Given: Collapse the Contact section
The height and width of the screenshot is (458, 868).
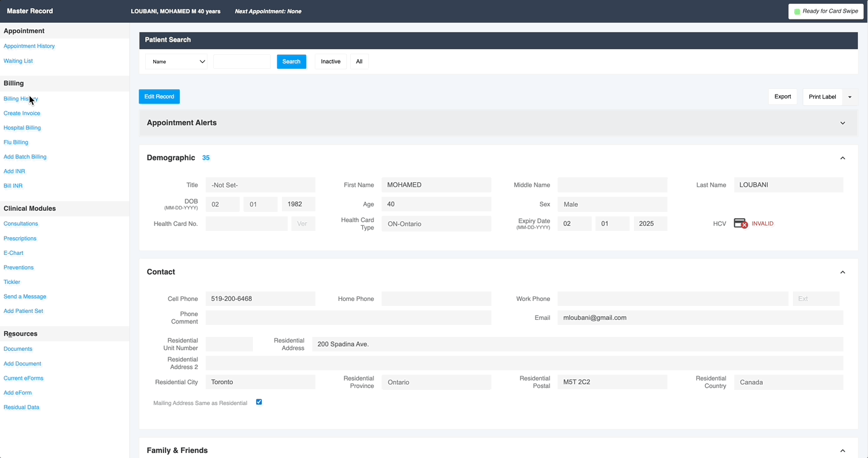Looking at the screenshot, I should click(x=842, y=272).
